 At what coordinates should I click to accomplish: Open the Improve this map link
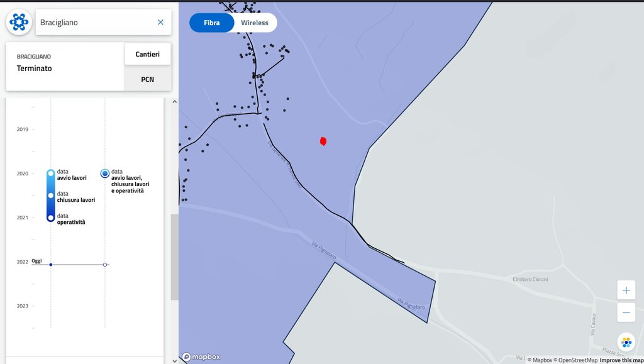[621, 360]
